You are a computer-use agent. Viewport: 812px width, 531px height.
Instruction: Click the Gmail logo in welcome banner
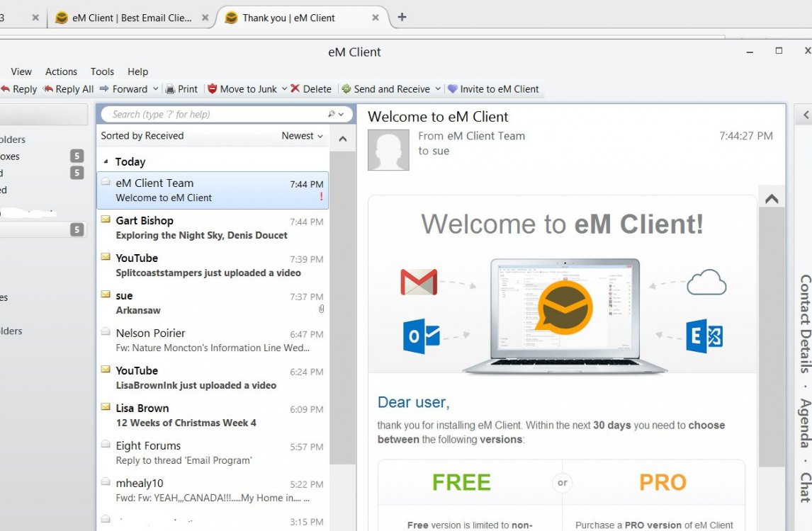tap(419, 282)
